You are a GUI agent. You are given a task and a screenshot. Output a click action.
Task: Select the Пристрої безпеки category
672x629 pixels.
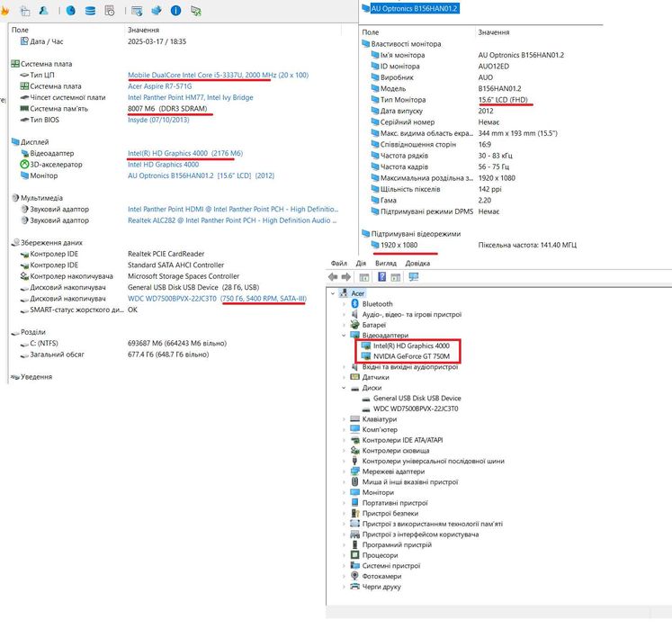click(390, 513)
